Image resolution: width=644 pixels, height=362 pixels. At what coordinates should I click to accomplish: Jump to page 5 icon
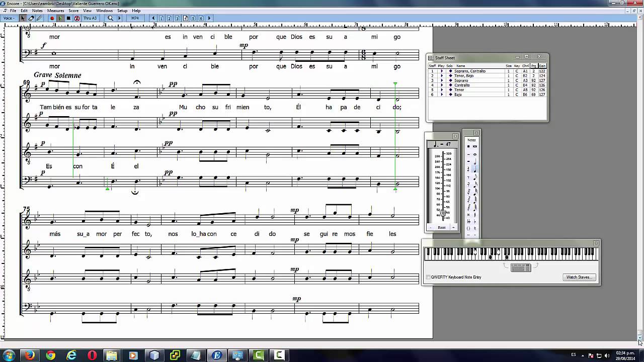tap(193, 18)
